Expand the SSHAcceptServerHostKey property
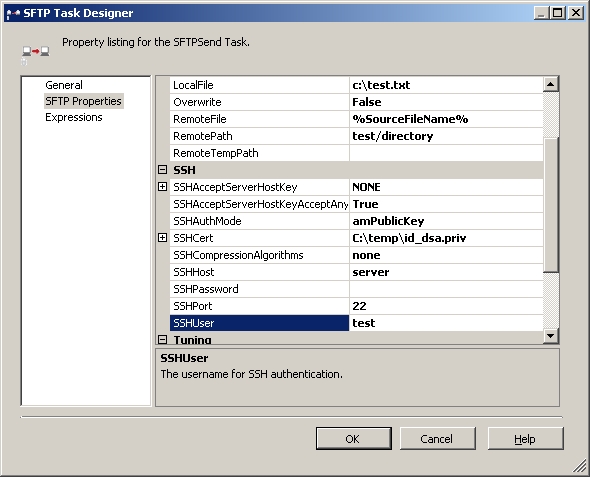Screen dimensions: 590x477 click(162, 187)
